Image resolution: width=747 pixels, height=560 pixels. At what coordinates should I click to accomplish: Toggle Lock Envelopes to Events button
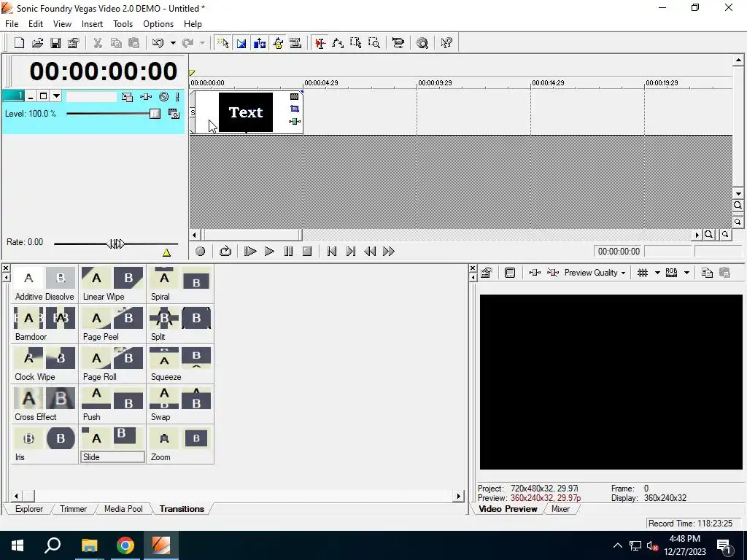point(277,43)
